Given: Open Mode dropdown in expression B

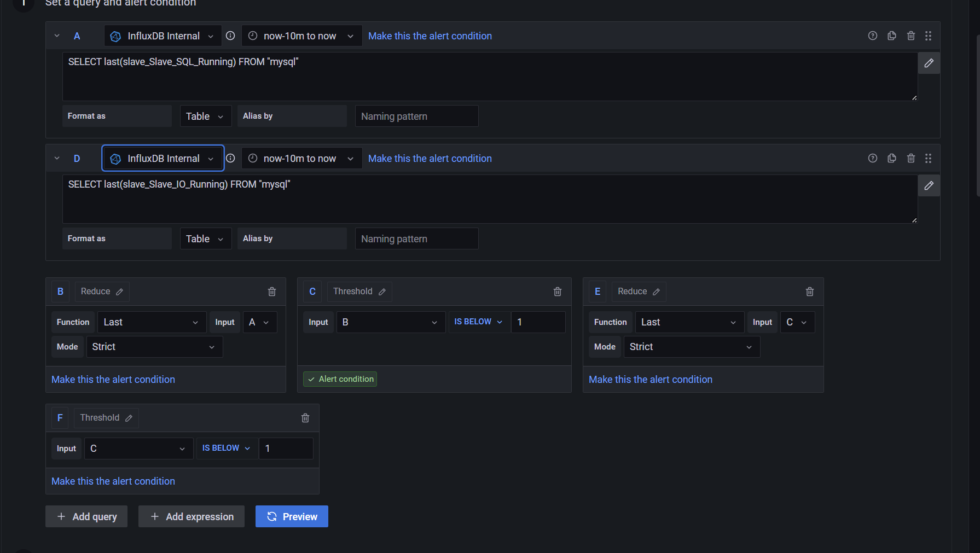Looking at the screenshot, I should pos(155,347).
